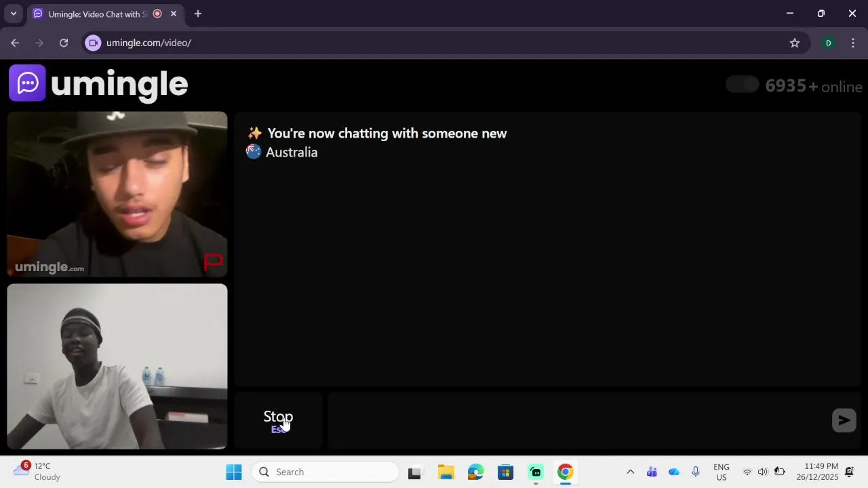Open Microsoft Store from taskbar
868x488 pixels.
point(505,472)
